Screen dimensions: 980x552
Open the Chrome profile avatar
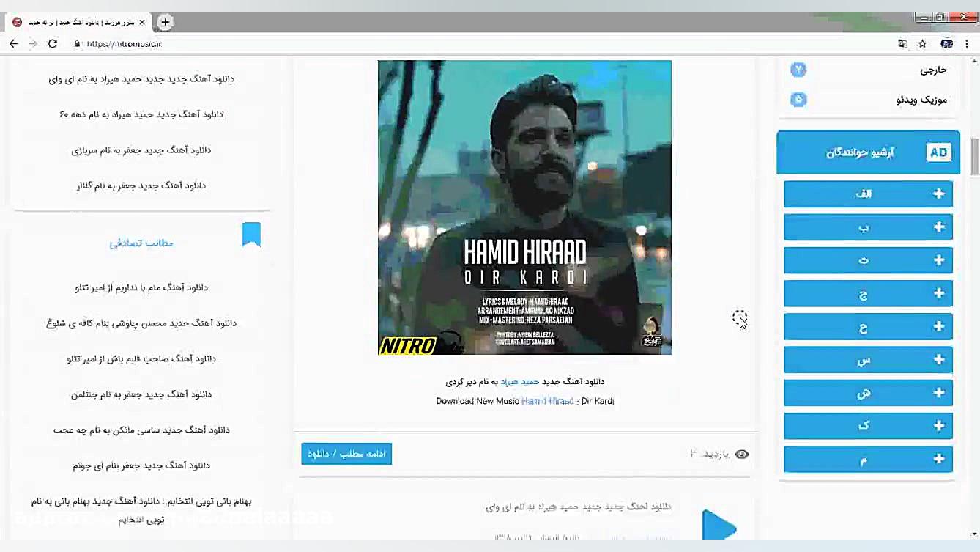click(946, 44)
